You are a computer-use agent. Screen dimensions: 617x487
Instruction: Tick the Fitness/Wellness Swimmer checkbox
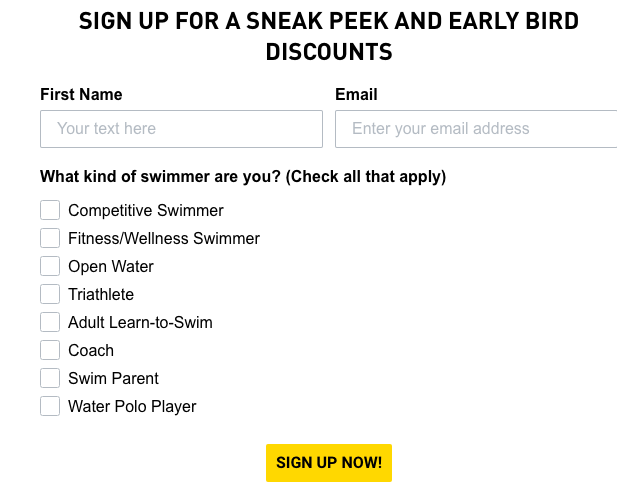point(50,238)
